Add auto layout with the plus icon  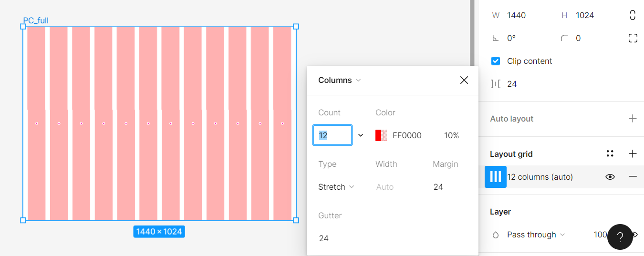click(x=633, y=119)
